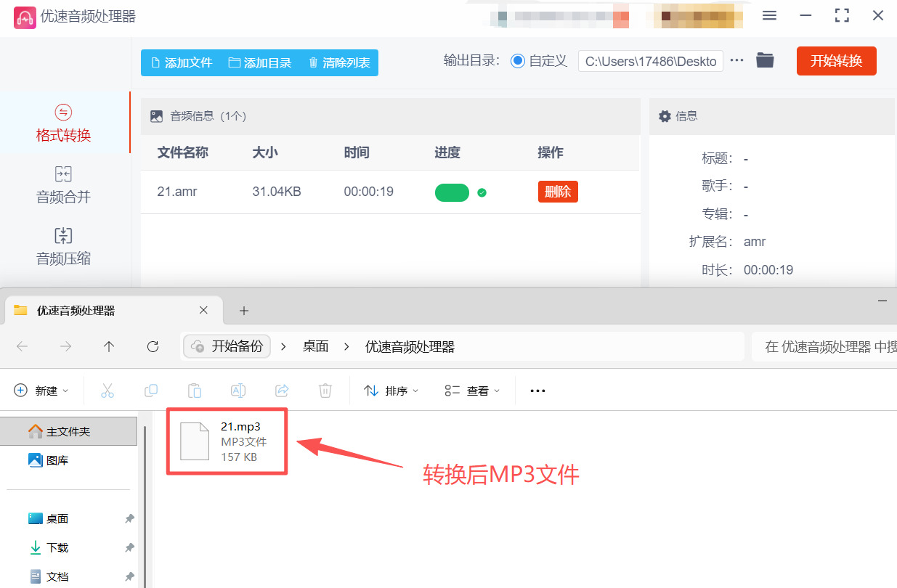
Task: Click the Paste icon in Explorer toolbar
Action: coord(195,391)
